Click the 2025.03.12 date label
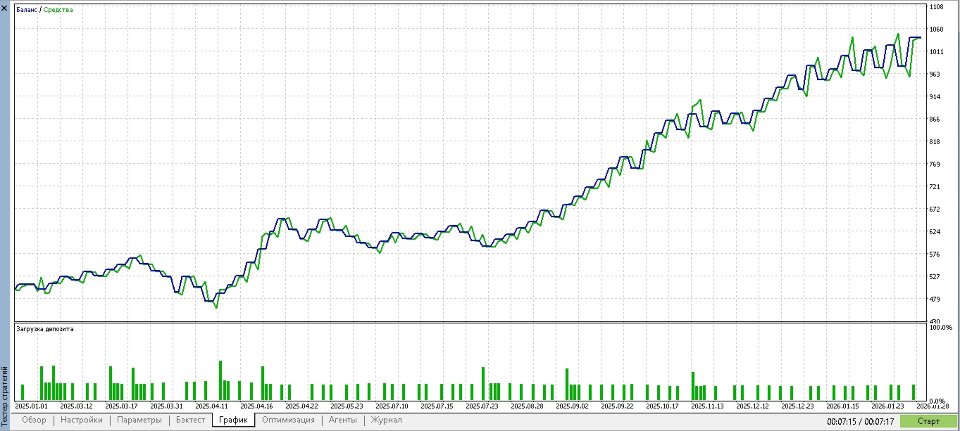Image resolution: width=960 pixels, height=431 pixels. tap(77, 406)
